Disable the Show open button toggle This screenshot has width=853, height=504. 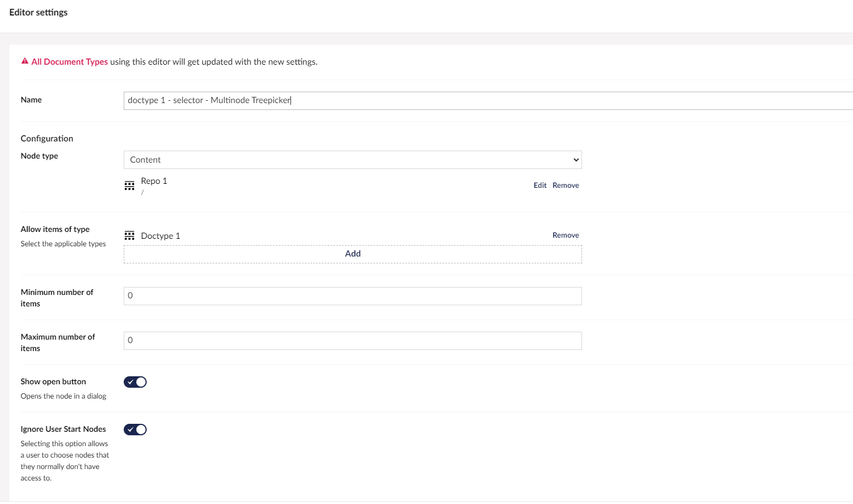[135, 381]
